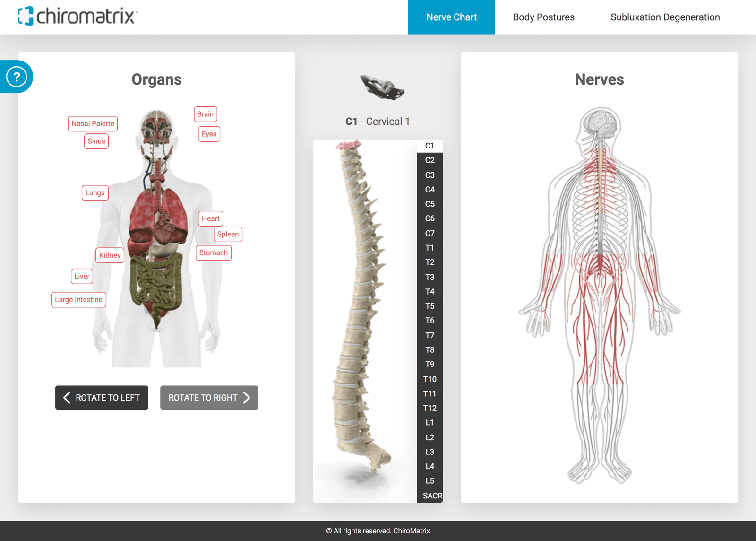Select the Stomach organ label
756x541 pixels.
213,253
